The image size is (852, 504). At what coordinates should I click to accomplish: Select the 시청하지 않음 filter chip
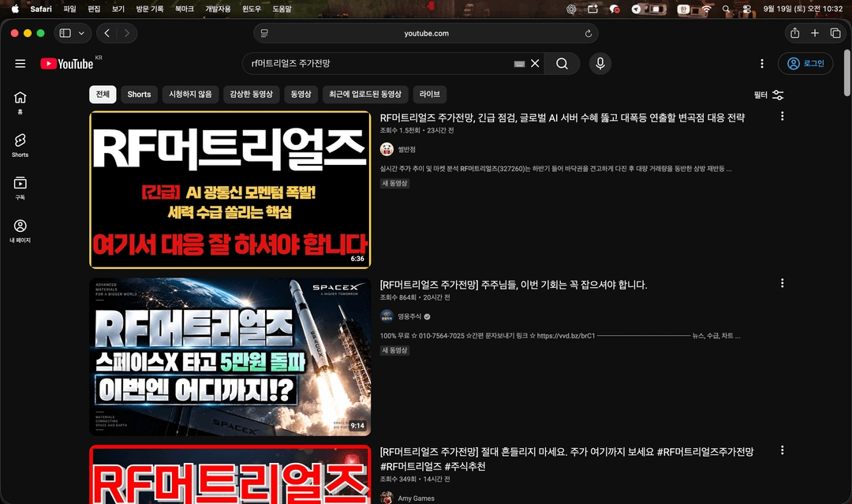190,94
